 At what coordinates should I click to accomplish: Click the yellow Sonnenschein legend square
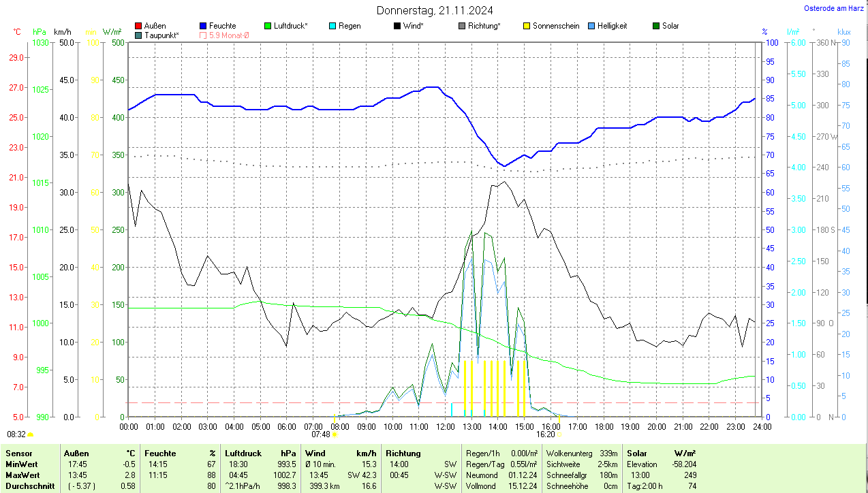point(527,26)
